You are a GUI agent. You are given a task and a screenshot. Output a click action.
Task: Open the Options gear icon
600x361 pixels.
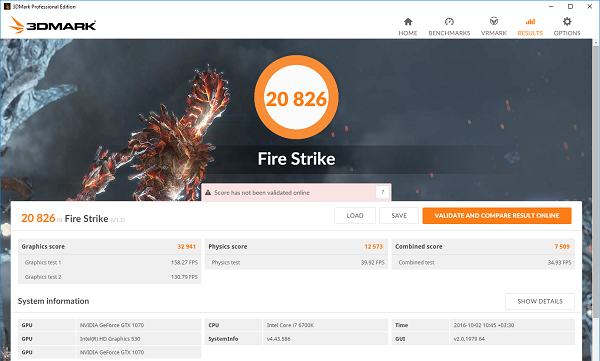(x=567, y=21)
